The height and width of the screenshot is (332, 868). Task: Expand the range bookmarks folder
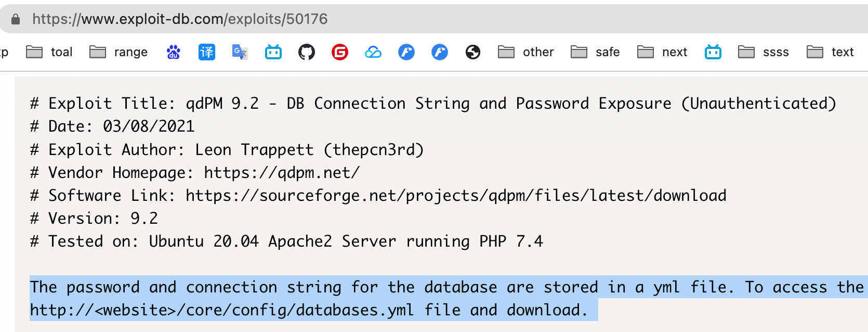(x=119, y=52)
